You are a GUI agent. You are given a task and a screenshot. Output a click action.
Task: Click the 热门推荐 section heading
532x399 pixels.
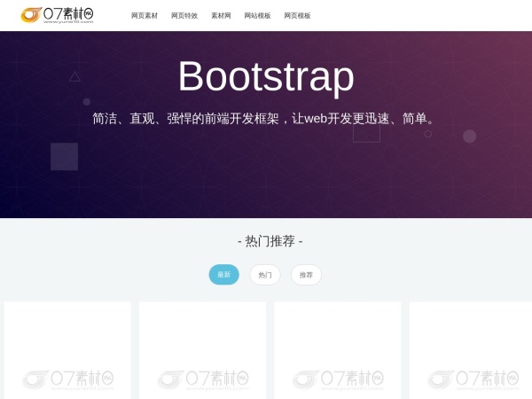click(x=270, y=241)
